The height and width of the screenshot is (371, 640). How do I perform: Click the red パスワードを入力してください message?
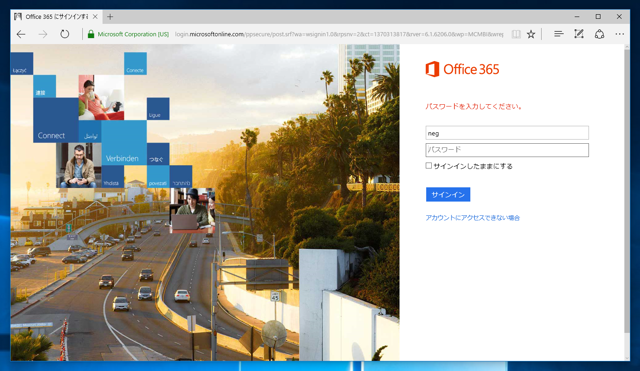(473, 107)
